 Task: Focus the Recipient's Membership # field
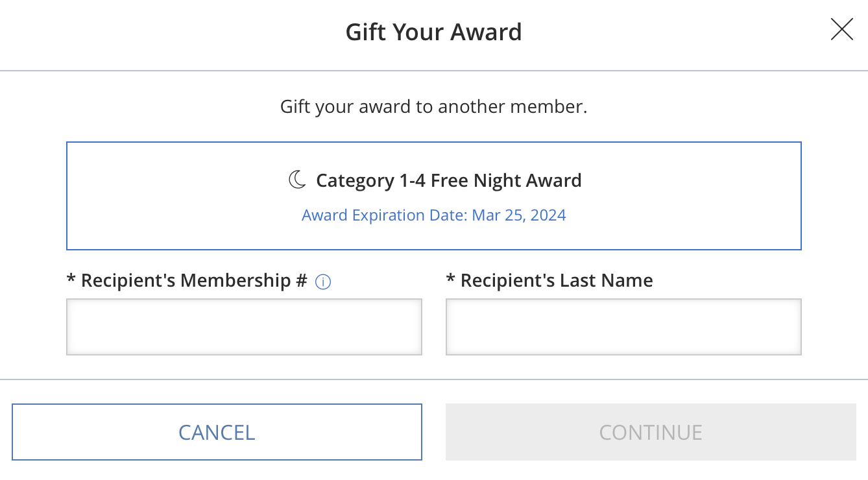[x=244, y=327]
